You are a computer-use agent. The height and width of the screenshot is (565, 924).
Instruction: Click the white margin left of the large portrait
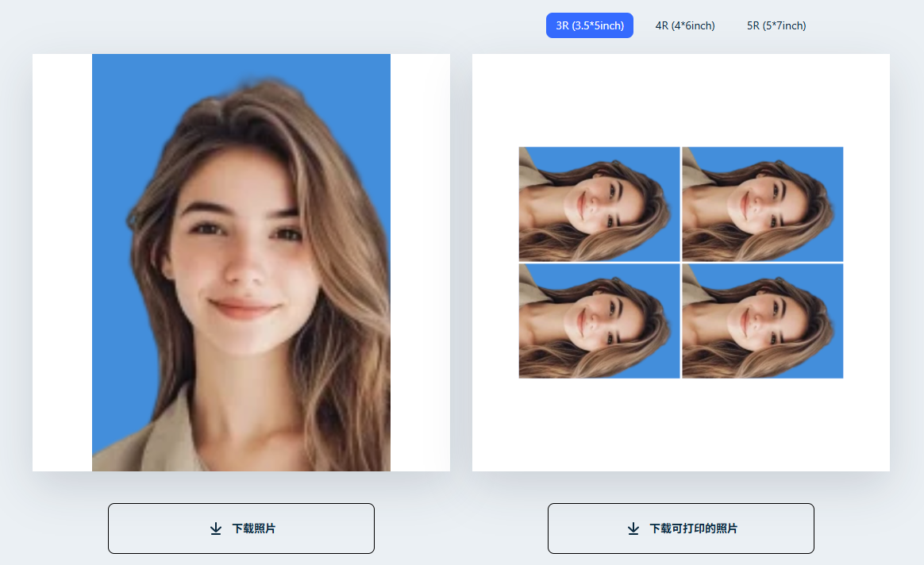tap(62, 262)
